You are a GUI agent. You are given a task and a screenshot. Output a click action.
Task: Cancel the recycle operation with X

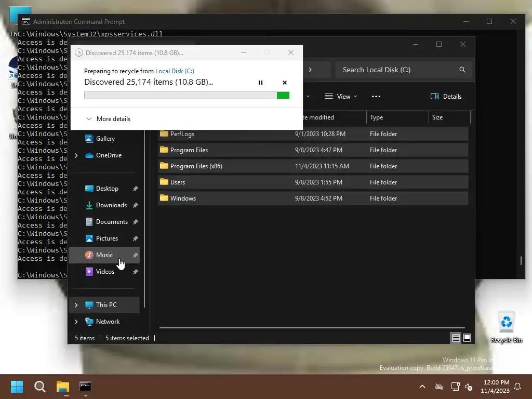coord(284,83)
